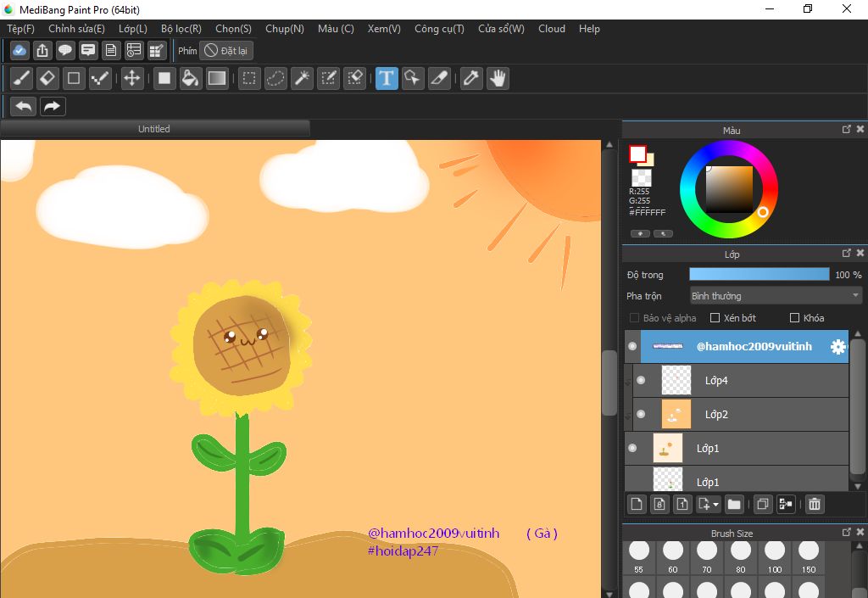Select the Lớp2 layer thumbnail
Screen dimensions: 868x598
pos(676,414)
